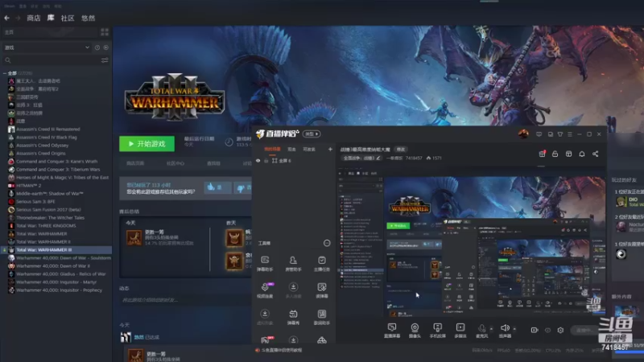This screenshot has height=362, width=644.
Task: Toggle the room lock icon beside gift box
Action: tap(555, 154)
